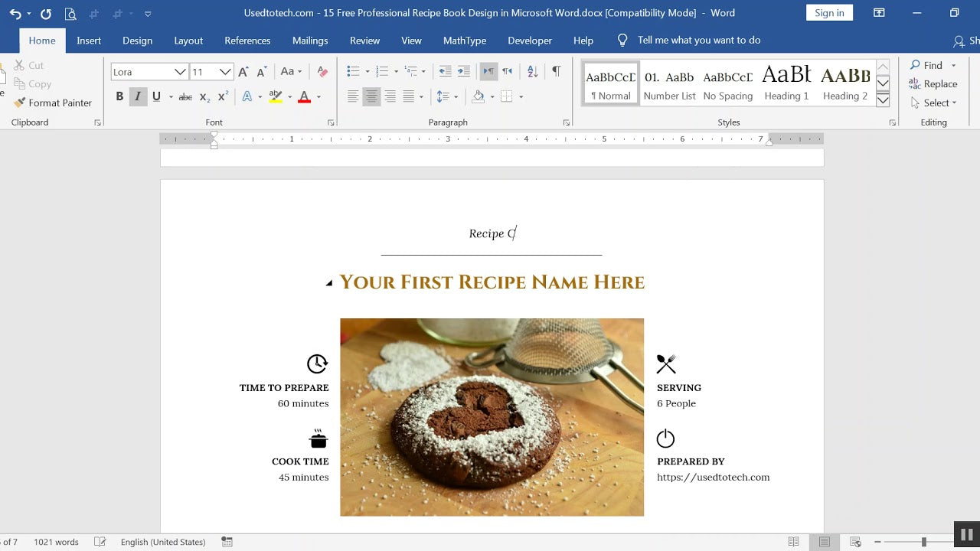Click the usedtotech.com link in document
The width and height of the screenshot is (980, 551).
tap(713, 478)
